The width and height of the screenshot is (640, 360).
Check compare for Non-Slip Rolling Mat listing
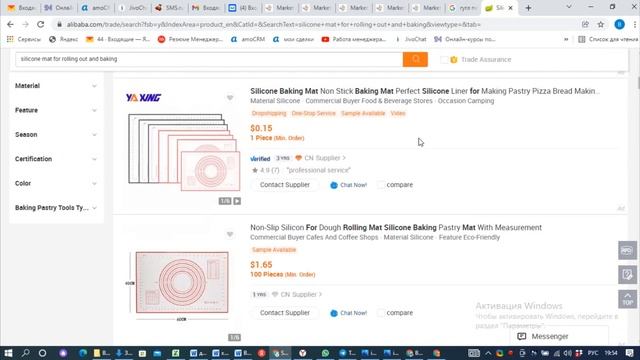click(381, 313)
